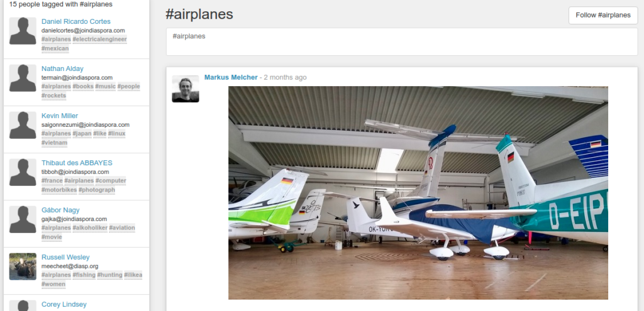The width and height of the screenshot is (644, 311).
Task: Follow the #airplanes tag
Action: click(603, 15)
